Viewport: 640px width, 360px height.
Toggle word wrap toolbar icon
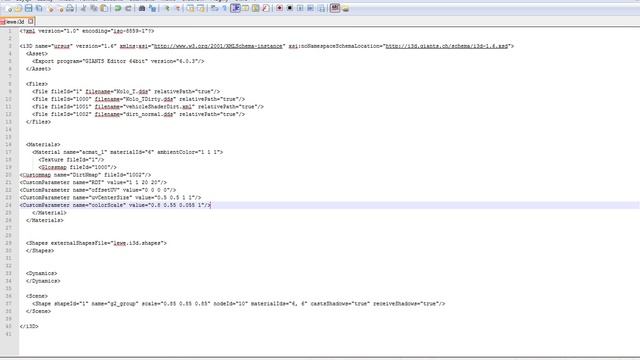214,9
